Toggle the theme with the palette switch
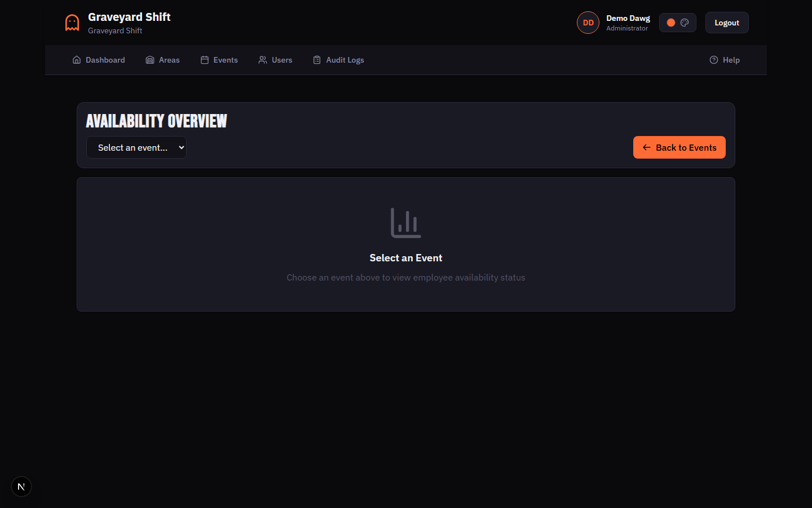Image resolution: width=812 pixels, height=508 pixels. click(685, 22)
